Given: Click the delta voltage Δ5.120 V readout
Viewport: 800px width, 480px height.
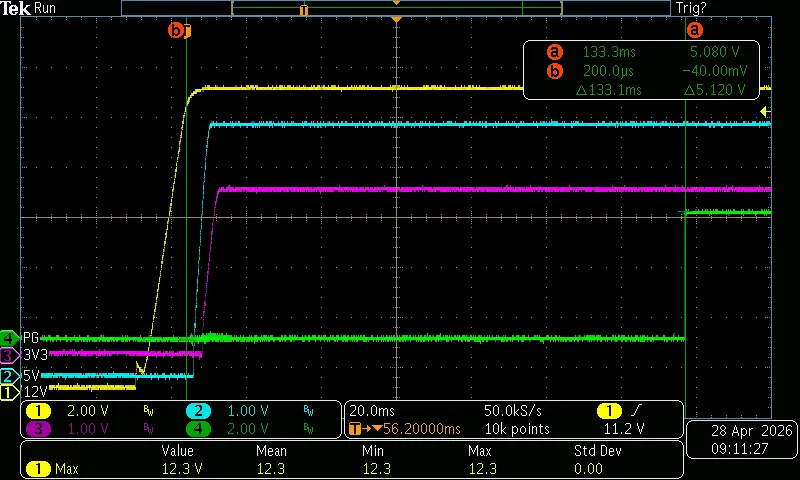Looking at the screenshot, I should click(x=714, y=90).
